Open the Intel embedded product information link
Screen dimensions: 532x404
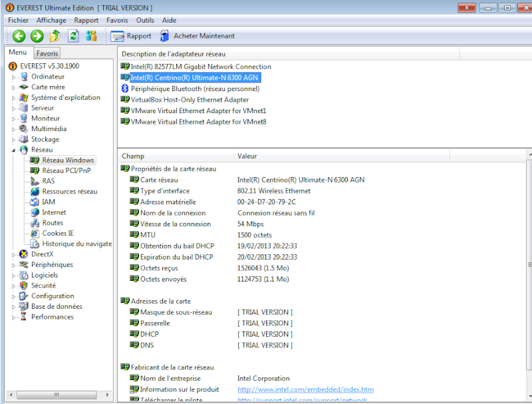coord(306,389)
